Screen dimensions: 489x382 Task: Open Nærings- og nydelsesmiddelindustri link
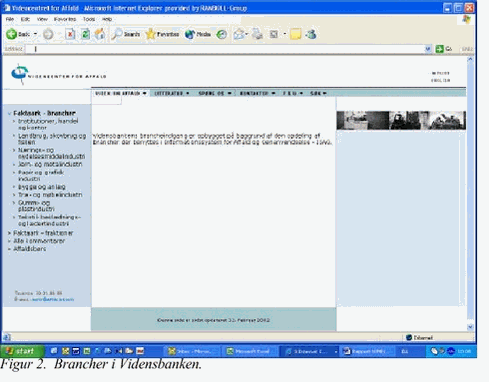51,153
